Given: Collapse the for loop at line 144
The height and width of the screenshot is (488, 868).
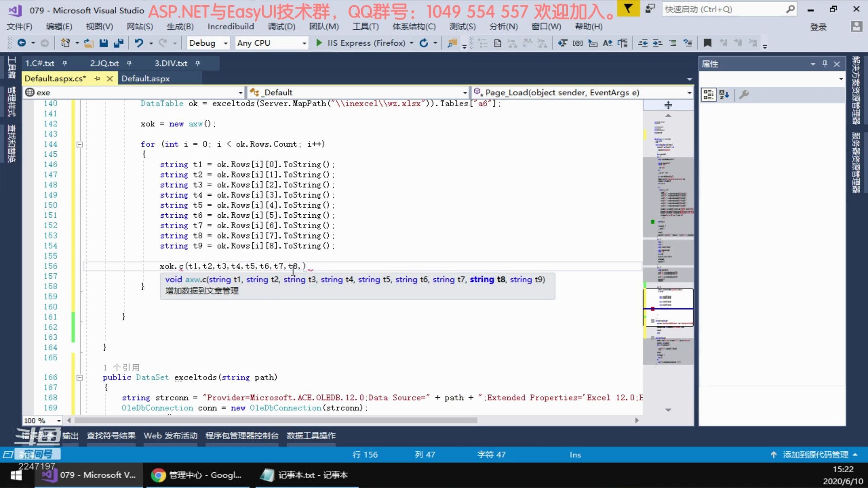Looking at the screenshot, I should 80,145.
